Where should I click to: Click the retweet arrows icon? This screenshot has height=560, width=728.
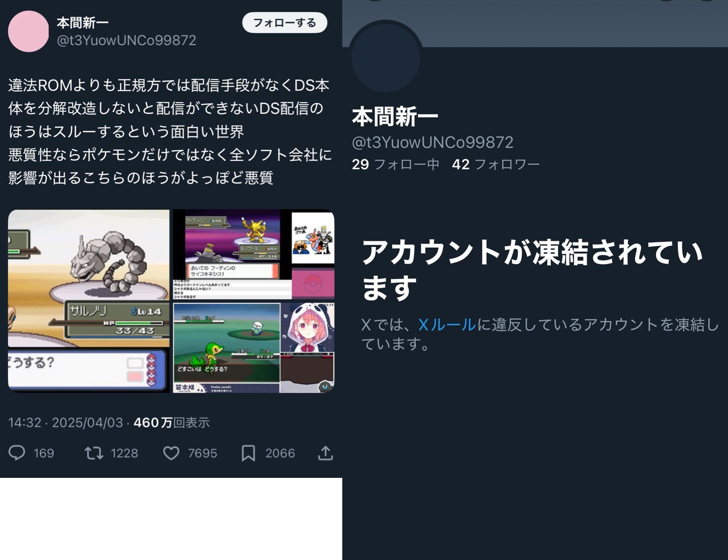click(94, 453)
